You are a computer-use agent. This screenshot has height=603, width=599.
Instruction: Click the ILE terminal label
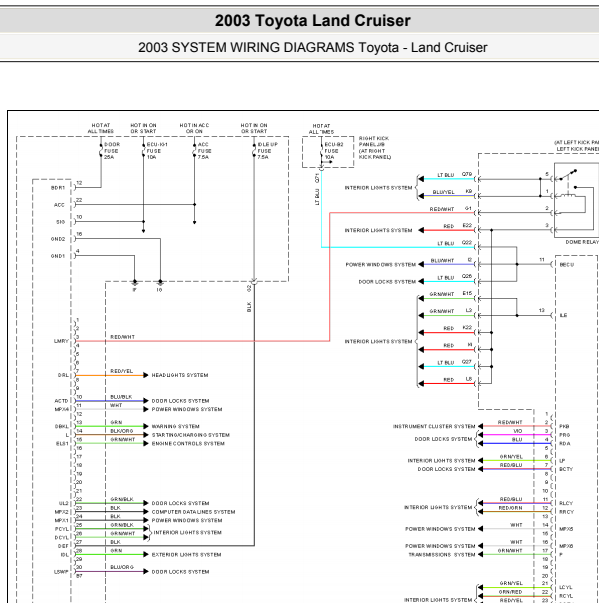tap(563, 315)
